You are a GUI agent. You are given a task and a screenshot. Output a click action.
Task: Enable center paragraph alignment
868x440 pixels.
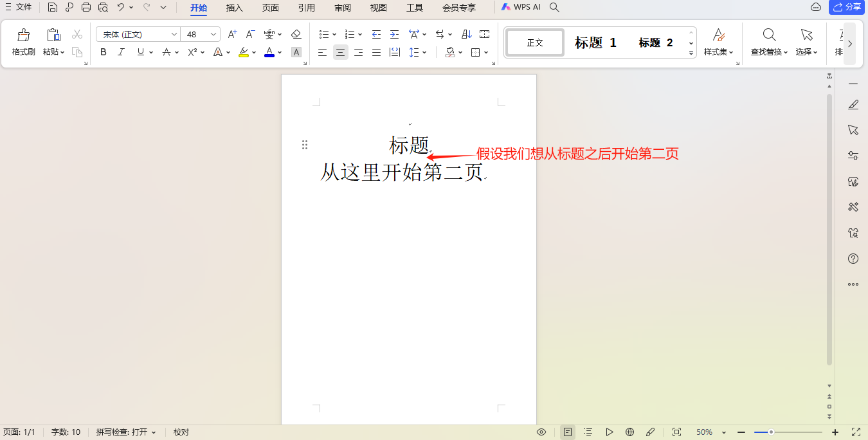[340, 52]
